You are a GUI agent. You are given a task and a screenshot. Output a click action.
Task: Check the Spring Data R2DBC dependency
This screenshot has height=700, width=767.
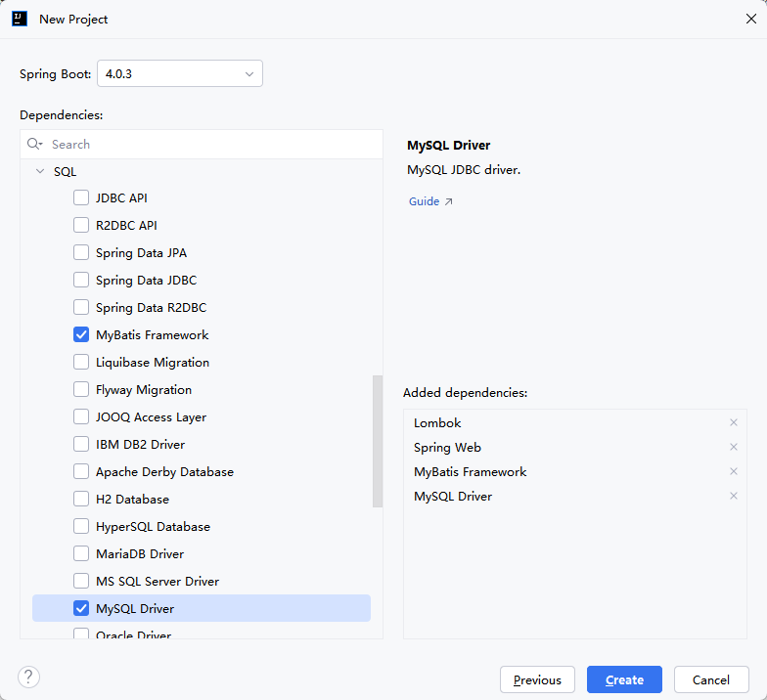[81, 307]
